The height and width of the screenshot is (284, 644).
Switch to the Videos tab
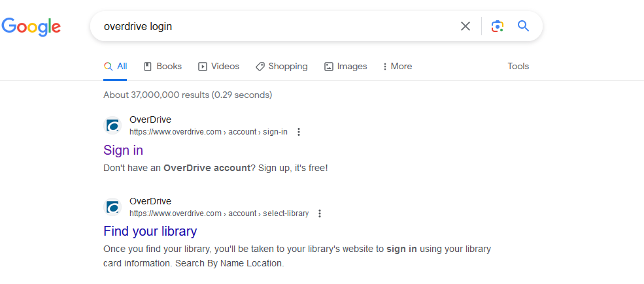click(x=218, y=66)
